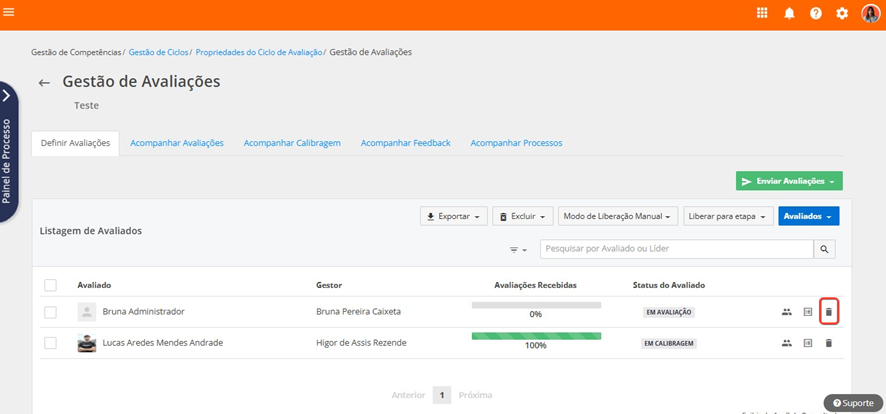Open Modo de Liberação Manual dropdown
Image resolution: width=886 pixels, height=414 pixels.
point(617,216)
